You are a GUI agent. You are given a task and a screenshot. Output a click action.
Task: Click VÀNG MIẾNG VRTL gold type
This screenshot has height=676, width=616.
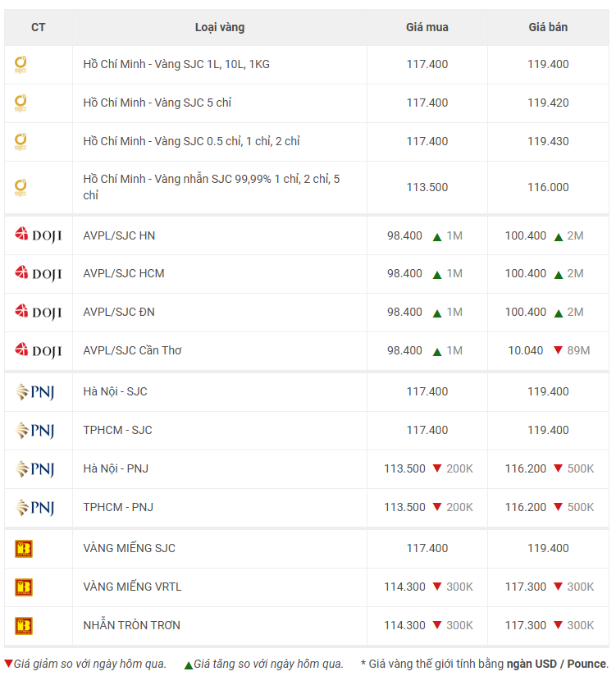132,587
